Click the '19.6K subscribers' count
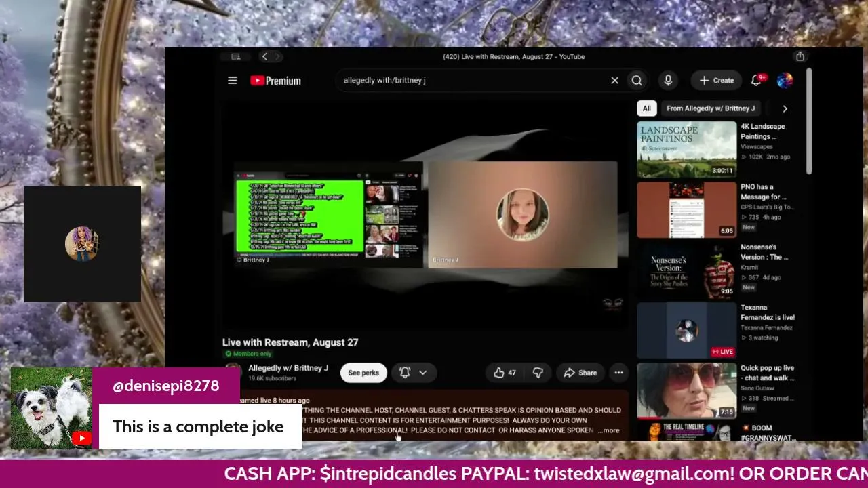This screenshot has width=868, height=488. 272,378
